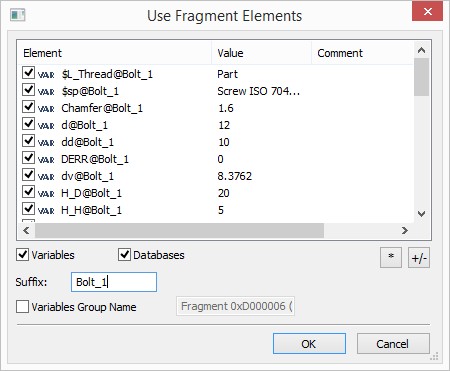
Task: Click the dialog window icon in title bar
Action: point(17,15)
